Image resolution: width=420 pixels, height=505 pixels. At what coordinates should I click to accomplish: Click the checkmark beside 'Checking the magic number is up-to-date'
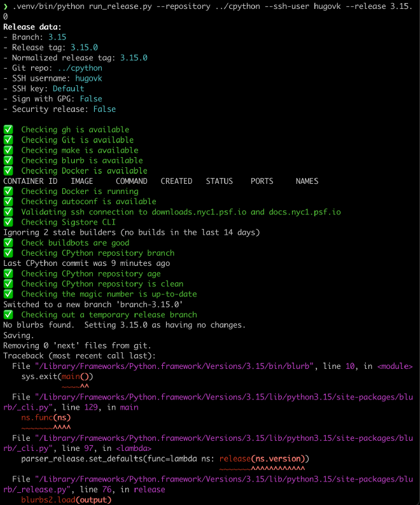(x=8, y=294)
